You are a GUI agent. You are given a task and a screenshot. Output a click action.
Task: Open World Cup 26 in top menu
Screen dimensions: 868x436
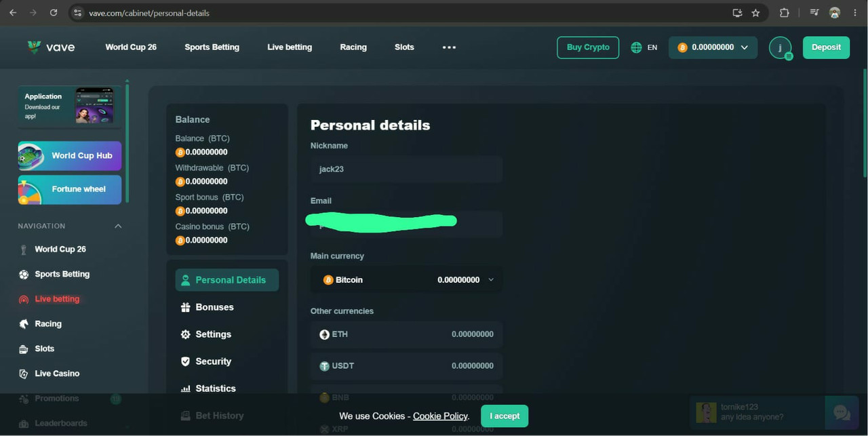[x=131, y=47]
